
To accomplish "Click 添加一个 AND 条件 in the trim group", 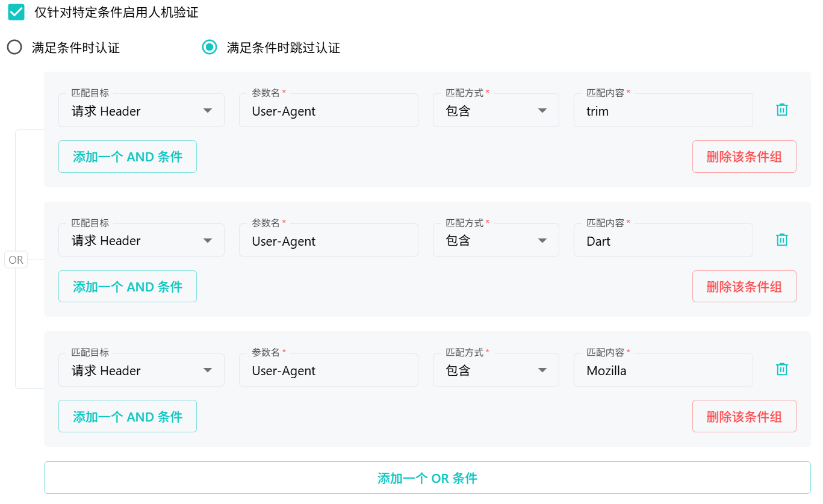I will coord(128,157).
